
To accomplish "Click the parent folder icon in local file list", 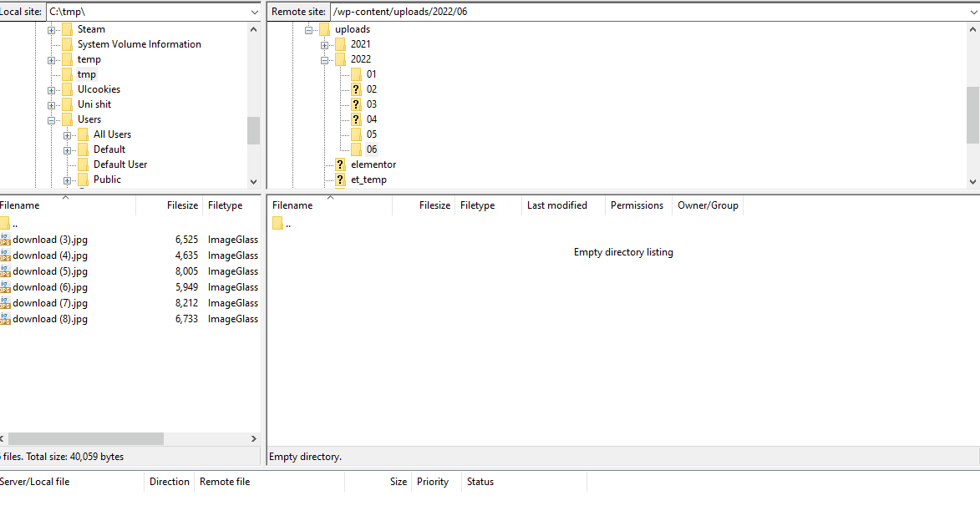I will click(4, 224).
